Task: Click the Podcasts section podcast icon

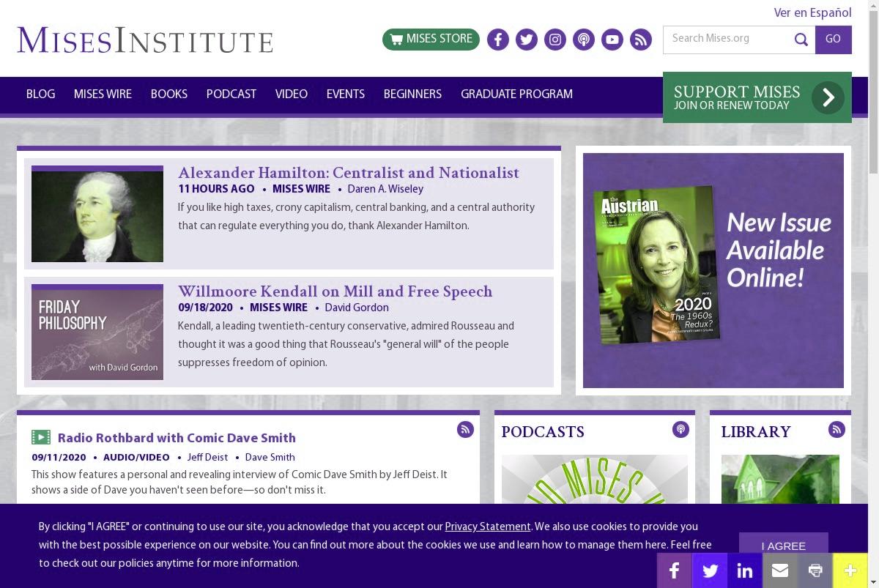Action: point(680,430)
